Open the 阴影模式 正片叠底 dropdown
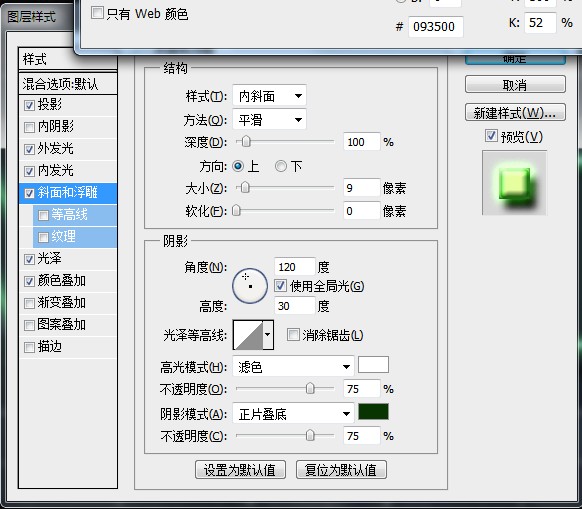 (x=293, y=414)
